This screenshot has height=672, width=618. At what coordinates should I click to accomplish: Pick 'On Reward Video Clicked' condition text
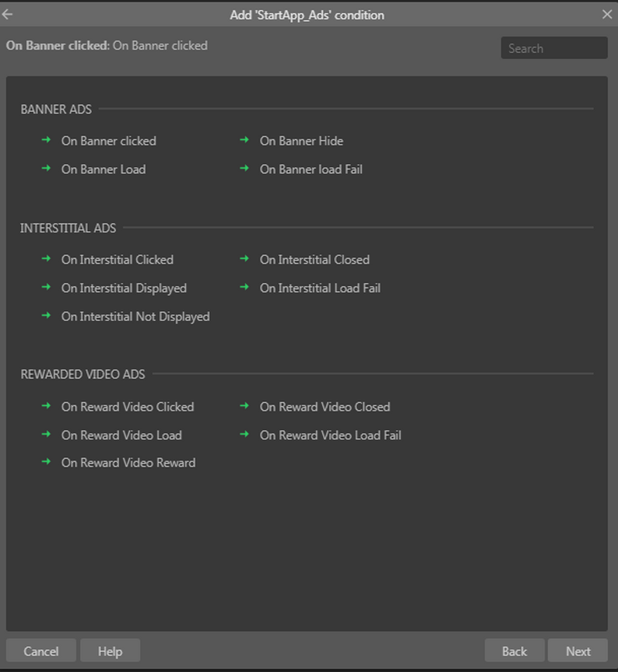pos(128,407)
